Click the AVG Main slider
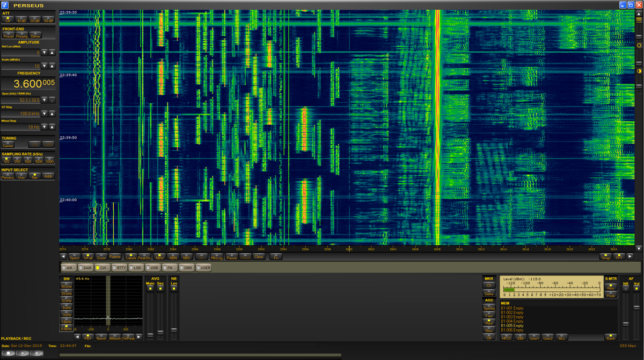644x360 pixels. click(150, 335)
